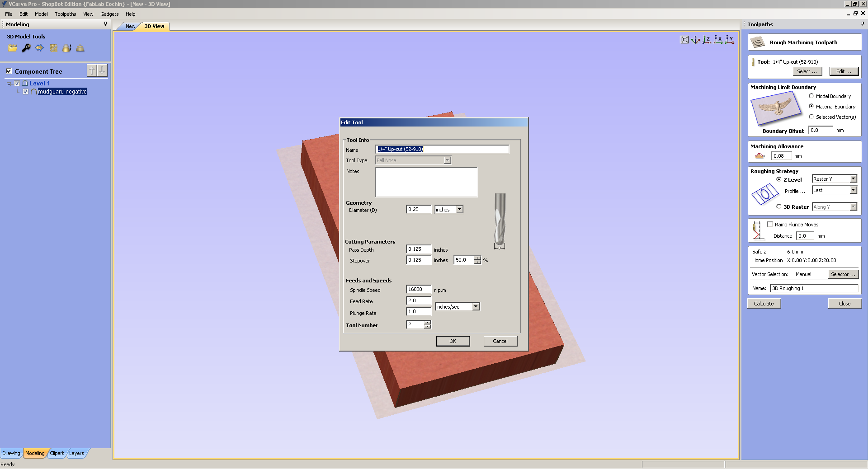
Task: Click the tool bit icon beside Tool label
Action: (753, 62)
